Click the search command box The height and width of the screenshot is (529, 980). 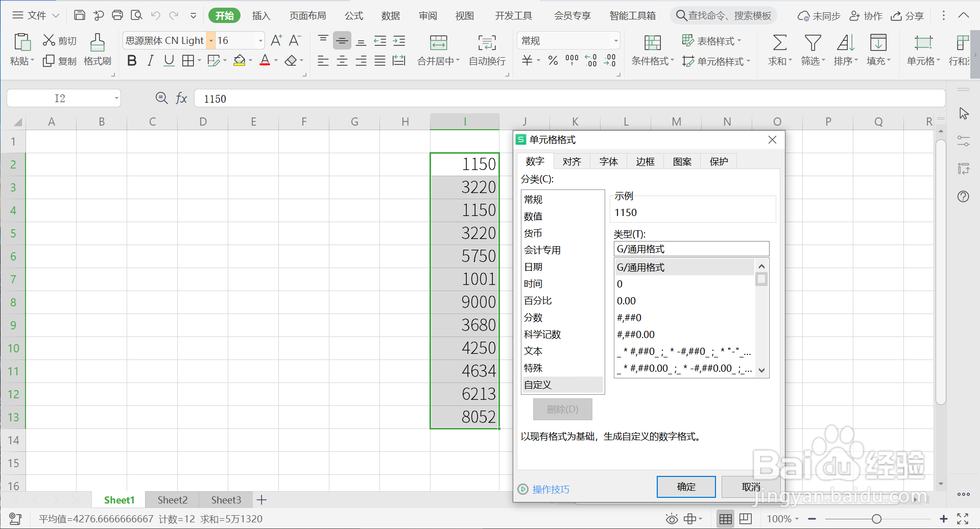723,16
